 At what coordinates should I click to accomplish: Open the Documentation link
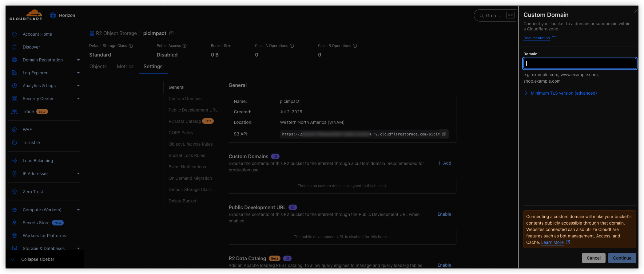[539, 38]
